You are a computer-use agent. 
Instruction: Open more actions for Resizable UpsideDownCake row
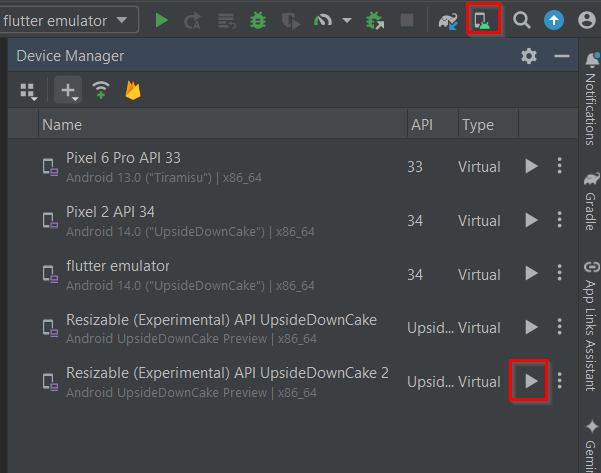coord(560,326)
